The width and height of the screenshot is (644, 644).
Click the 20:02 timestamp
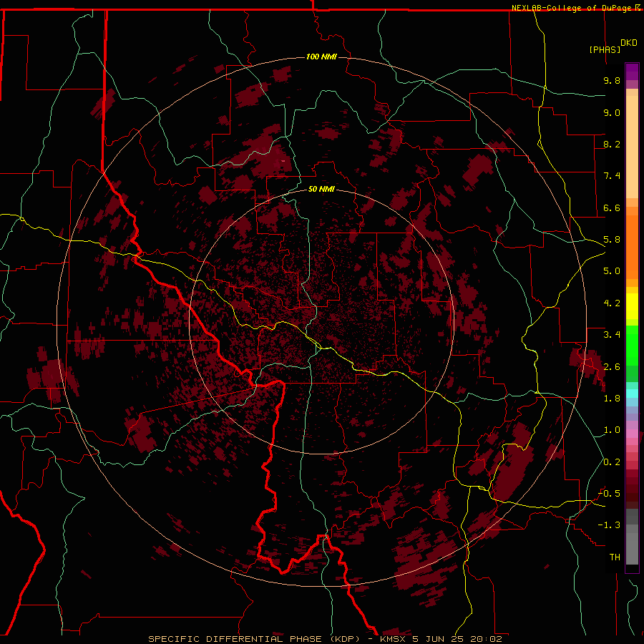[x=487, y=639]
